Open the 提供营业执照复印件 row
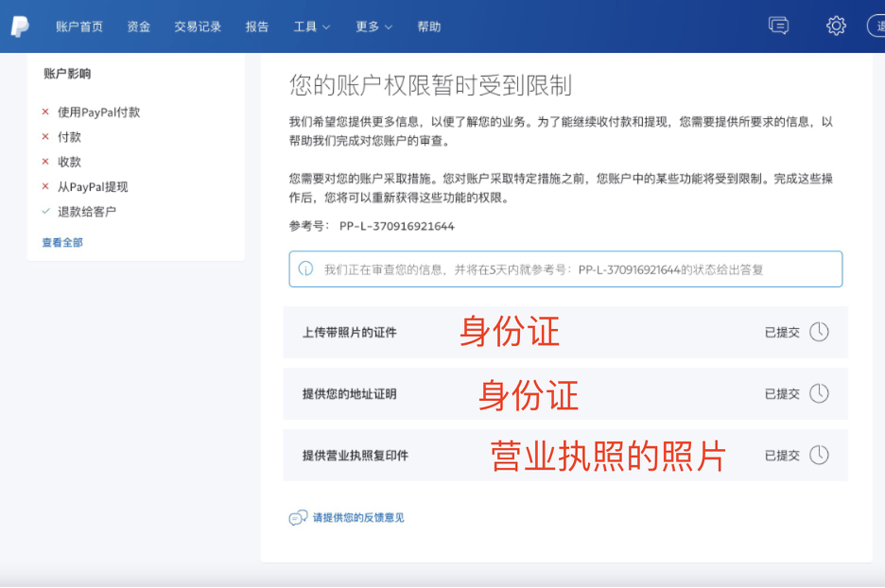 pos(565,456)
